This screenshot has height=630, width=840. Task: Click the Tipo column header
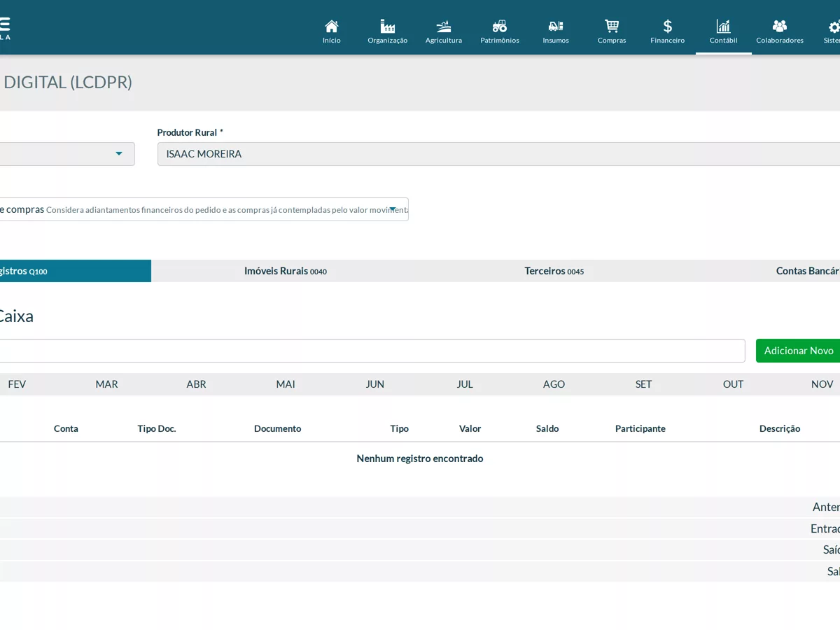click(x=400, y=428)
